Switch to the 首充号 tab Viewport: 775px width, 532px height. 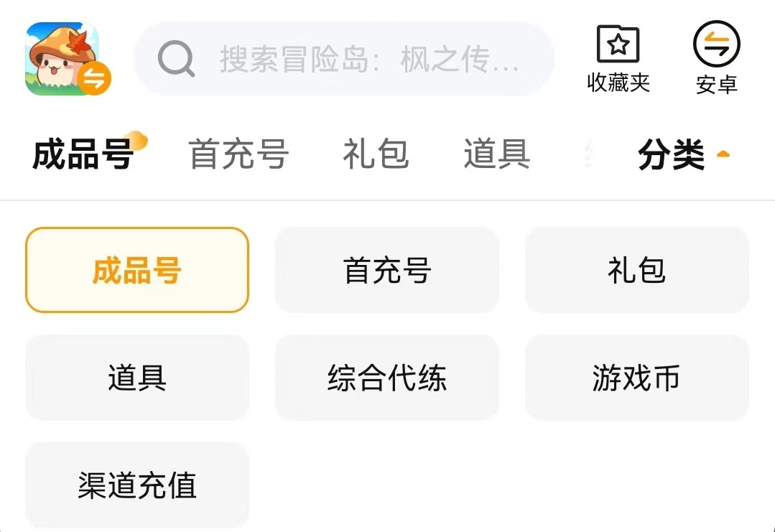238,154
